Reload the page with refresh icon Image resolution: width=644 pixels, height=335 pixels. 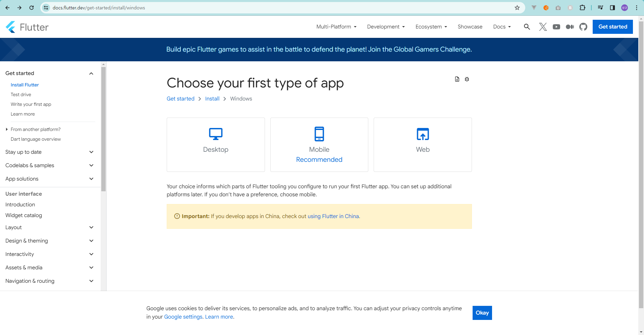[32, 8]
